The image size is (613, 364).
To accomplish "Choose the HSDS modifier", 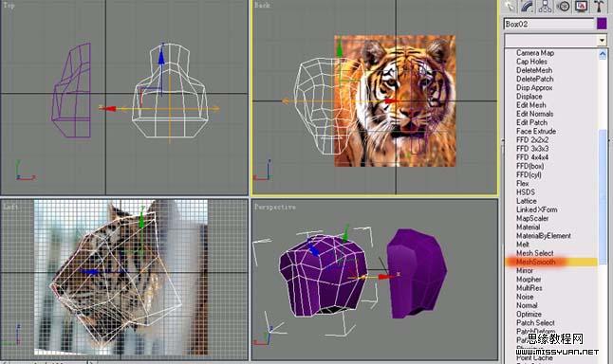I will tap(526, 192).
